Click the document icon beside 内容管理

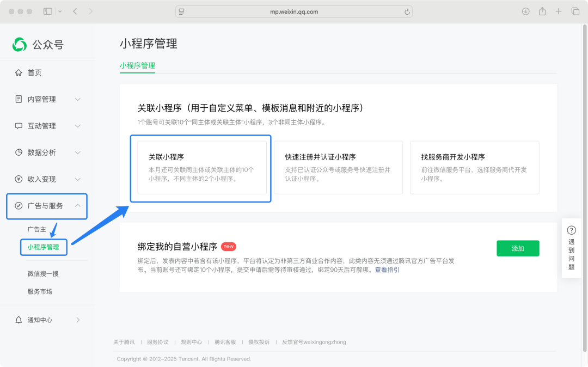coord(19,99)
